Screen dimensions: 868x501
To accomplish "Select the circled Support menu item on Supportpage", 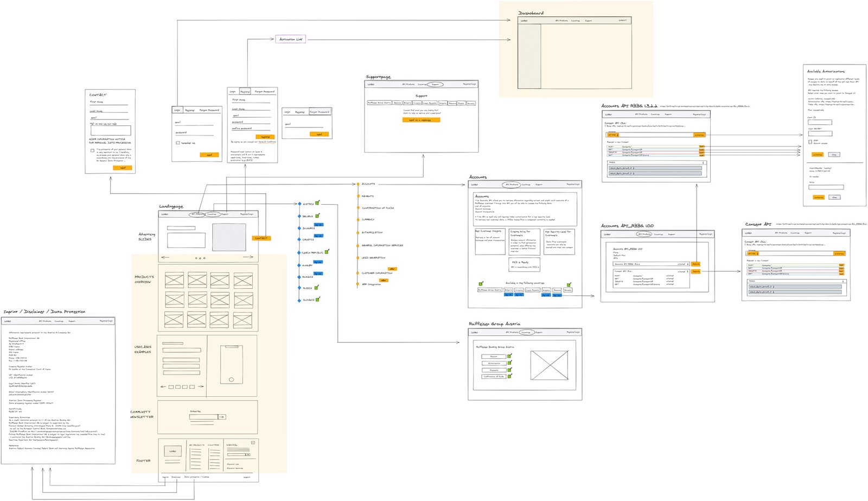I will (435, 84).
